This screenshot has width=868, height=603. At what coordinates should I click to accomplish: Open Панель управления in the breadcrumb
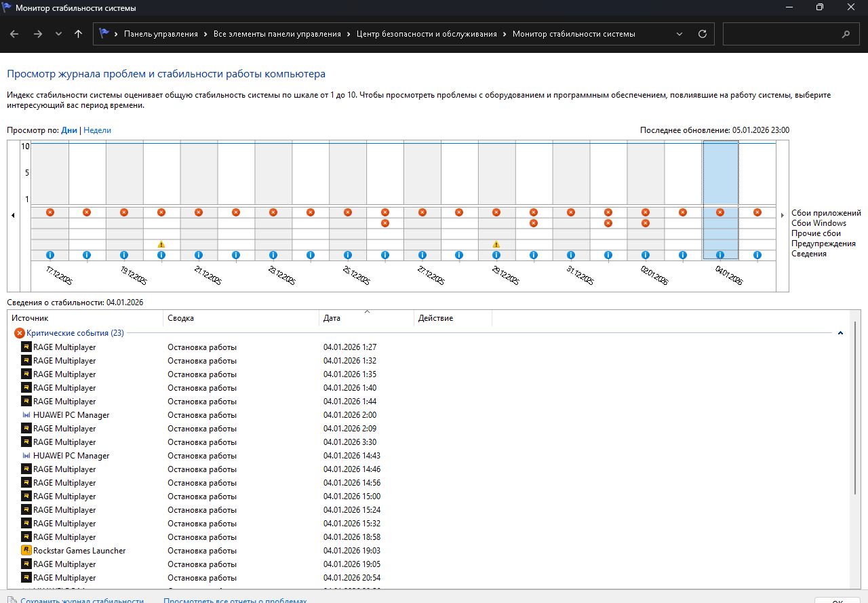(x=161, y=34)
